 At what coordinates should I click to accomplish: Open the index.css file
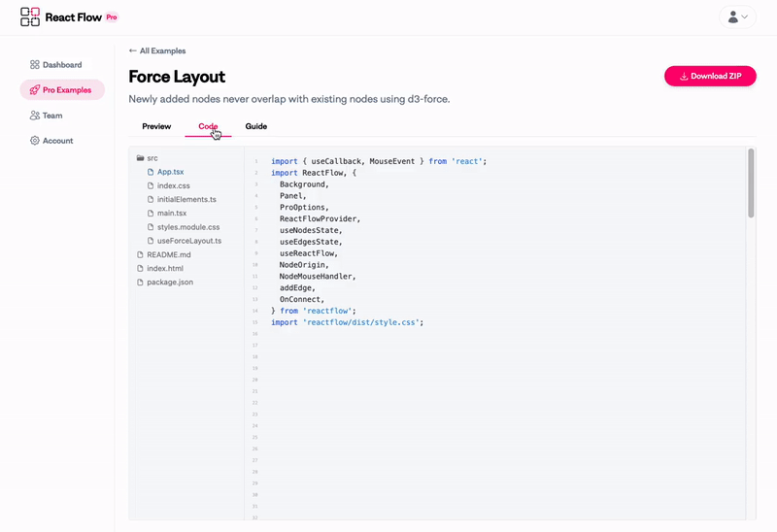click(173, 185)
